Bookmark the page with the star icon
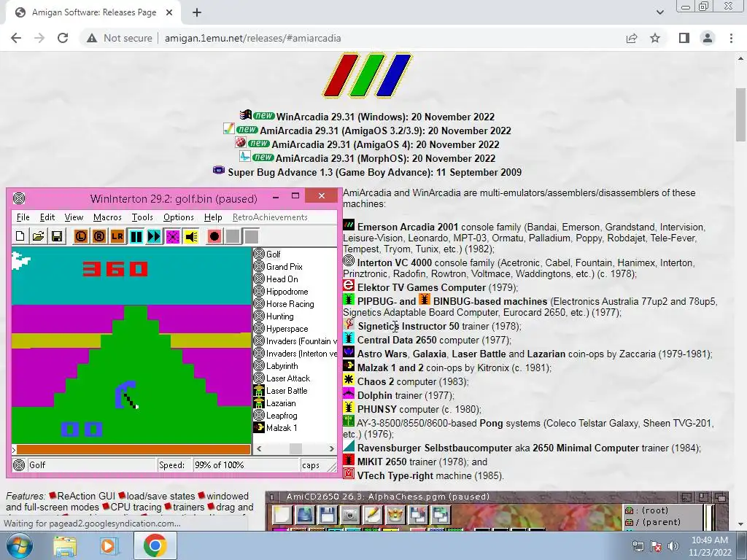Viewport: 747px width, 560px height. 655,38
